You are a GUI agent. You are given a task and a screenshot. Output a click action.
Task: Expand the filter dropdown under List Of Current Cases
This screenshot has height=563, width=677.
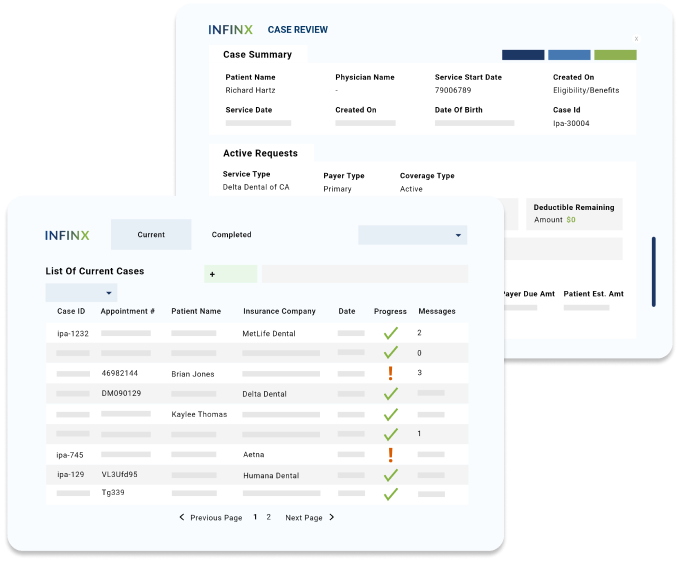click(x=81, y=293)
